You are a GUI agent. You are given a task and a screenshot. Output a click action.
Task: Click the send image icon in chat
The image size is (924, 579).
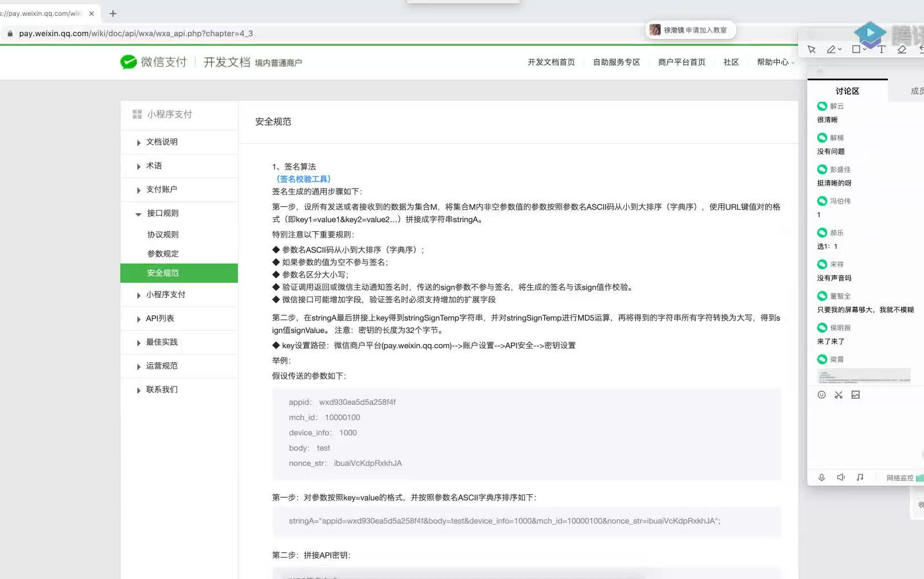(x=856, y=395)
